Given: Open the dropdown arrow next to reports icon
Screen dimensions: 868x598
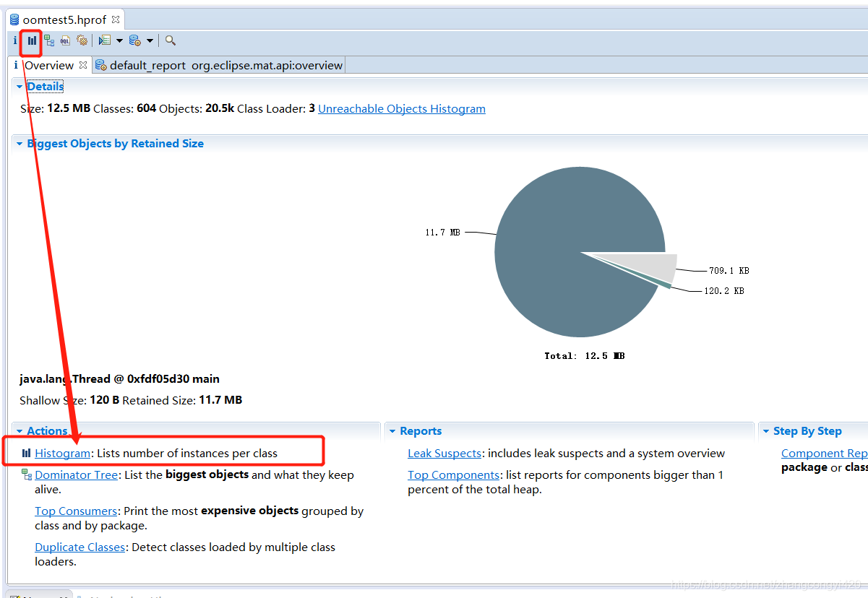Looking at the screenshot, I should [x=120, y=41].
